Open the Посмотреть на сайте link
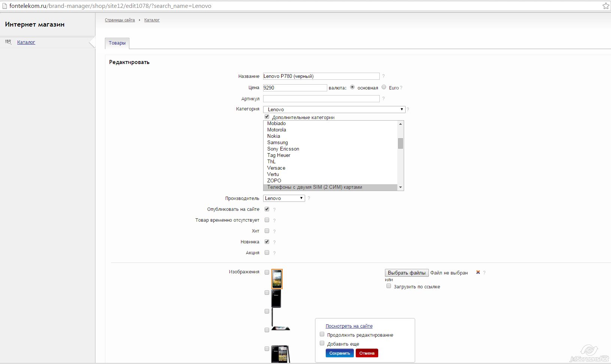Viewport: 611px width, 364px height. point(349,326)
